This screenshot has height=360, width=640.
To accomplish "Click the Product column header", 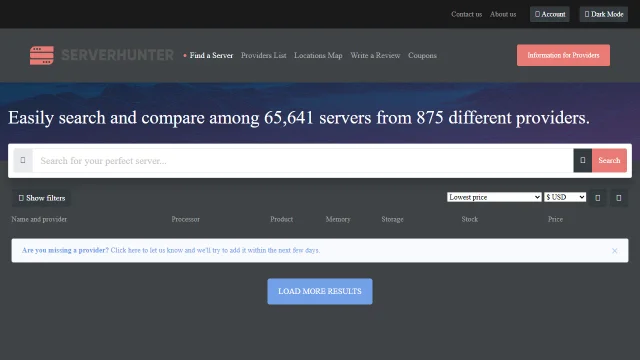I will (x=281, y=219).
